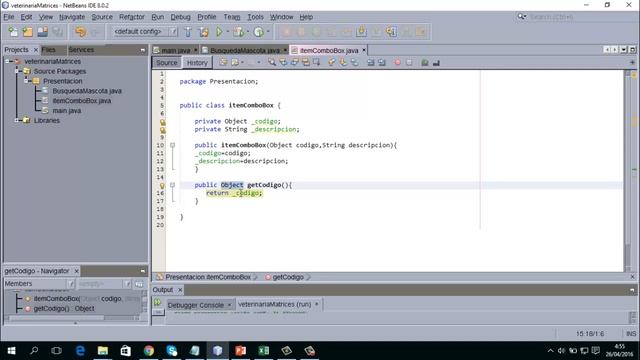This screenshot has height=360, width=640.
Task: Select main.java in the Projects tree
Action: pyautogui.click(x=67, y=111)
